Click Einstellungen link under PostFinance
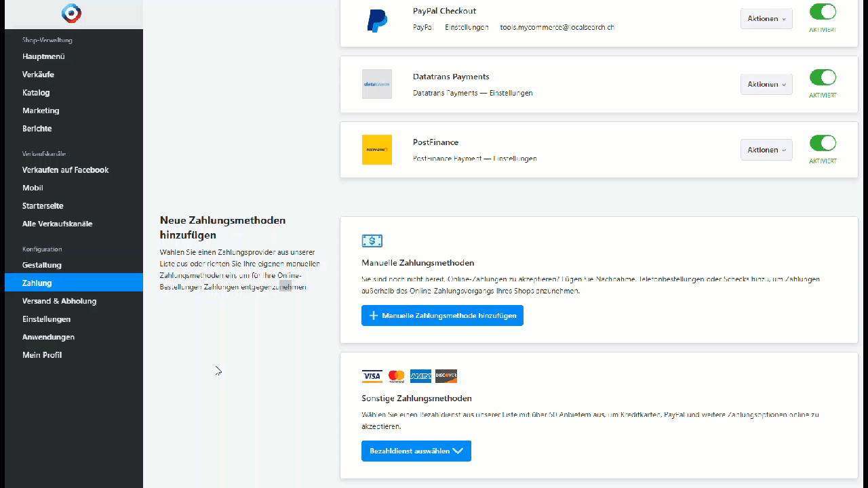Screen dimensions: 868x488 click(x=515, y=159)
